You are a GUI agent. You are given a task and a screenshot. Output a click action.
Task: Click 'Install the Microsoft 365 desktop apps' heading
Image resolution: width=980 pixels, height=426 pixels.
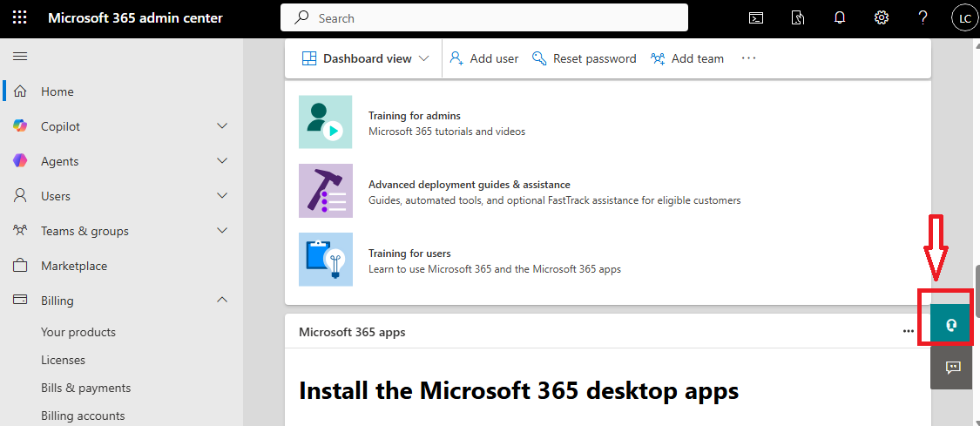(x=519, y=391)
